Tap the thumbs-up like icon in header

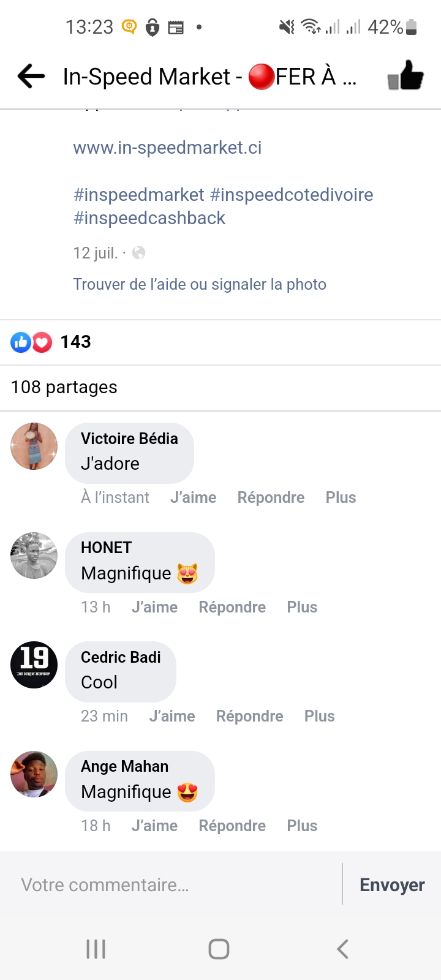405,77
